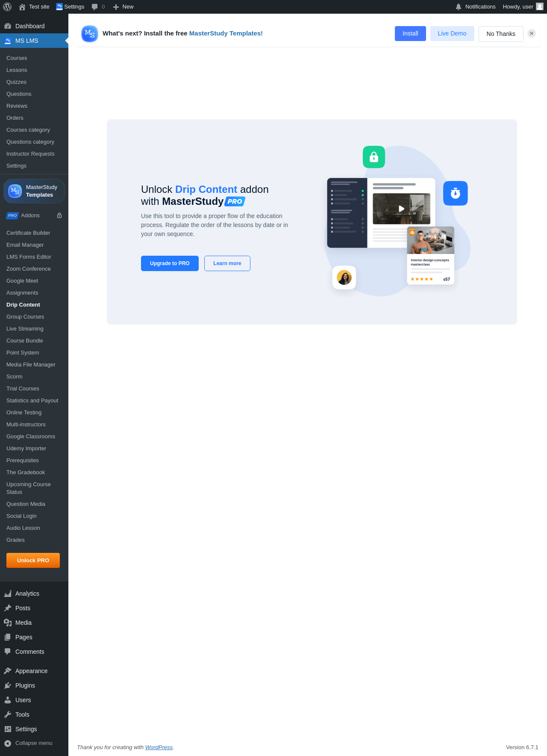
Task: Open Grades addon
Action: [x=15, y=540]
